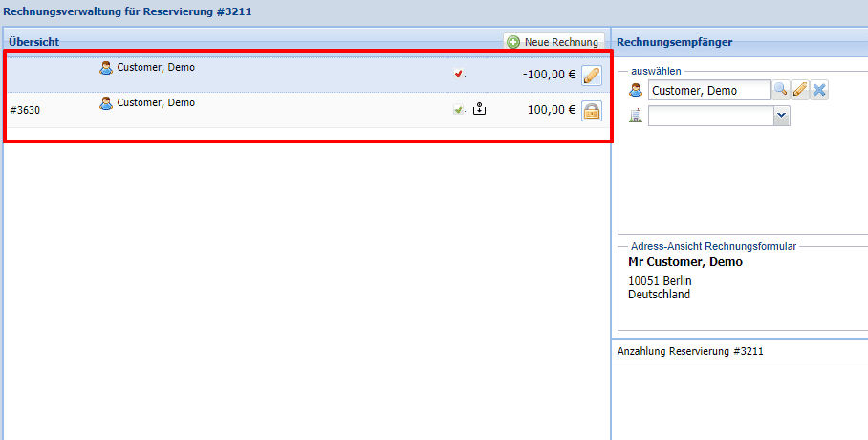This screenshot has width=868, height=440.
Task: Click Anzahlung Reservierung #3211 entry
Action: point(690,352)
